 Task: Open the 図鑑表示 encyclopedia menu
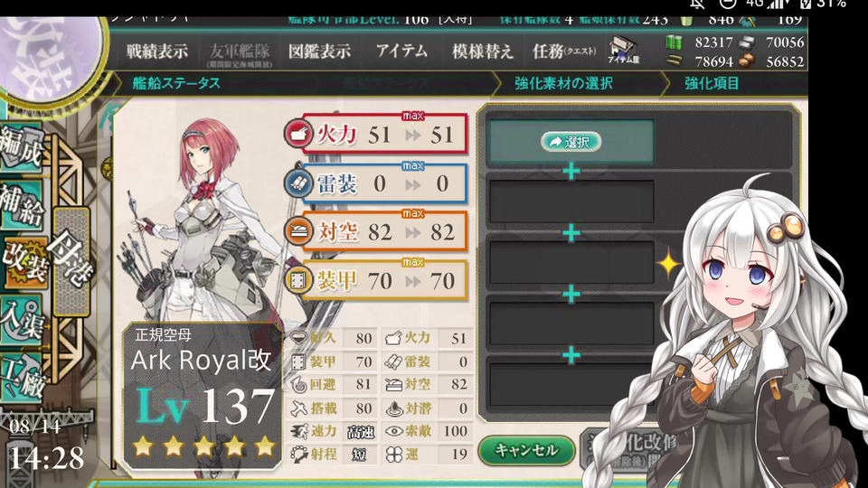(x=319, y=52)
